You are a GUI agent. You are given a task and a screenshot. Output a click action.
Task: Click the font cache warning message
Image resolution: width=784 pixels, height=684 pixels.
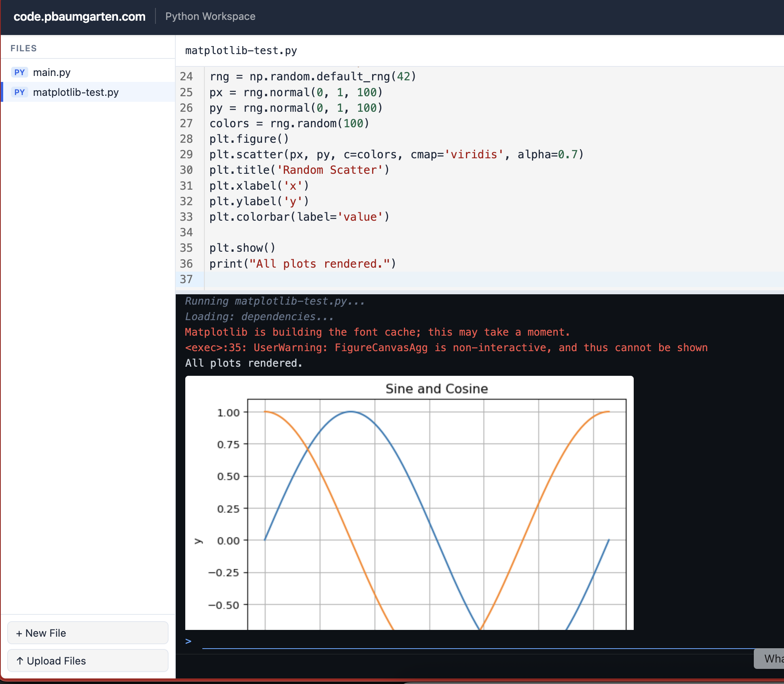377,332
